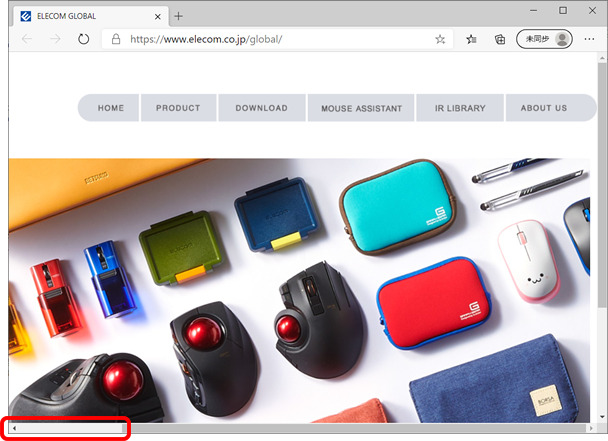Click the browser back arrow

pyautogui.click(x=27, y=39)
